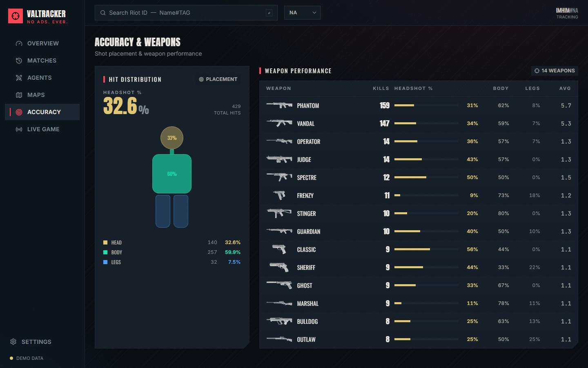This screenshot has height=368, width=588.
Task: Open the Live Game broadcast icon
Action: pos(19,129)
